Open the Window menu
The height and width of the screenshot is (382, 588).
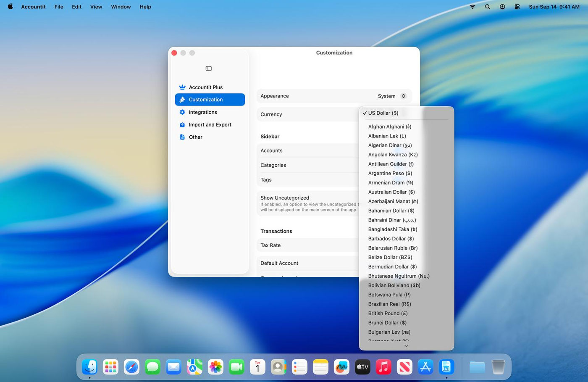[121, 7]
